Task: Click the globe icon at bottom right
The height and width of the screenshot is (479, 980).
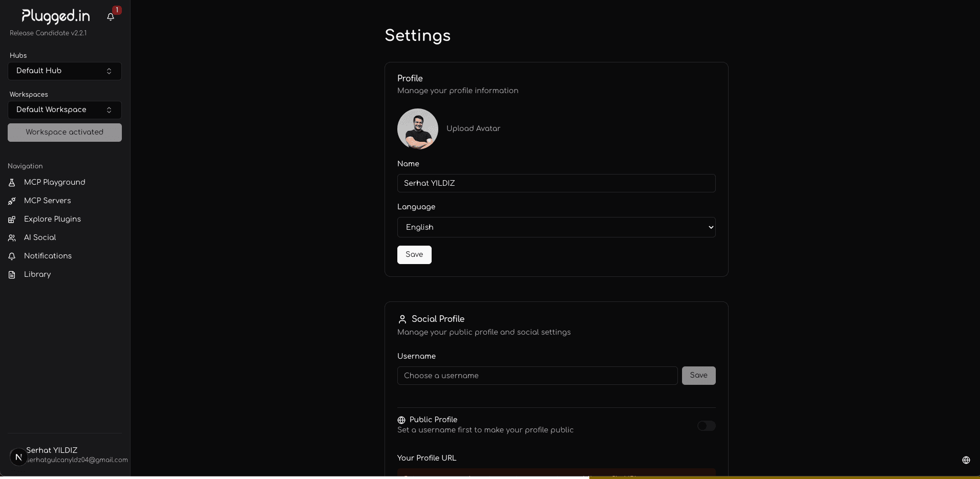Action: 966,460
